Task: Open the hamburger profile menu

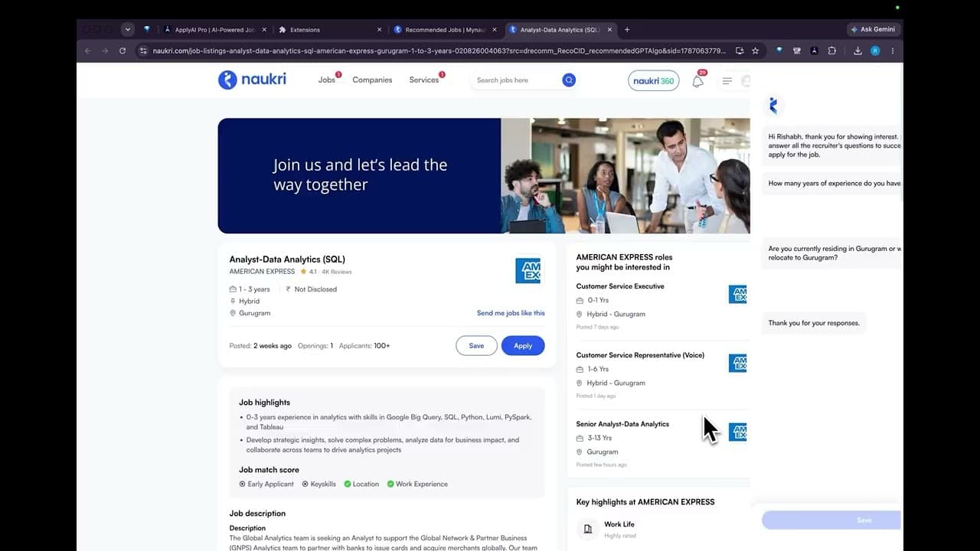Action: 727,80
